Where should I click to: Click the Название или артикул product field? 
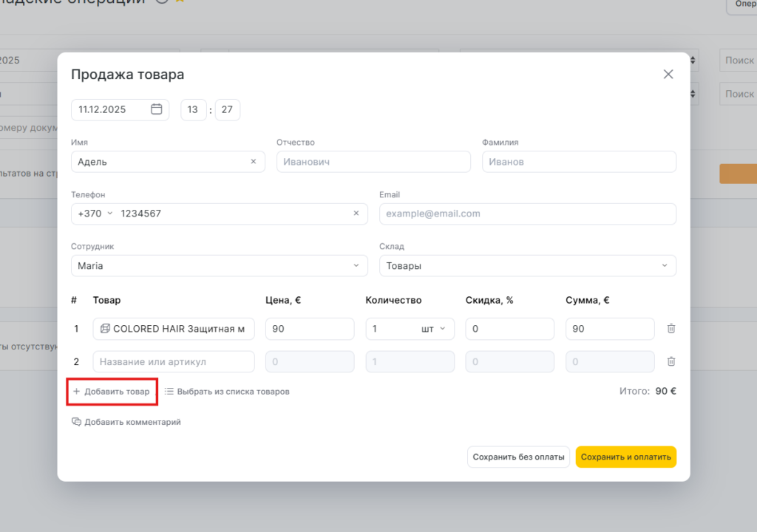click(x=174, y=361)
